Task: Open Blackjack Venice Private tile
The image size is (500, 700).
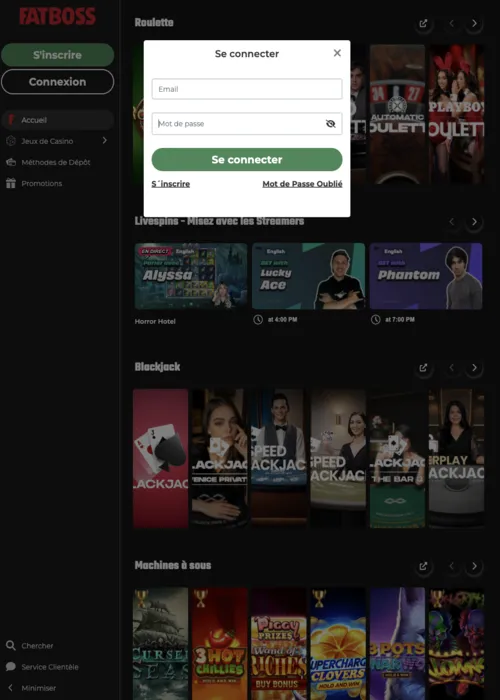Action: [x=220, y=458]
